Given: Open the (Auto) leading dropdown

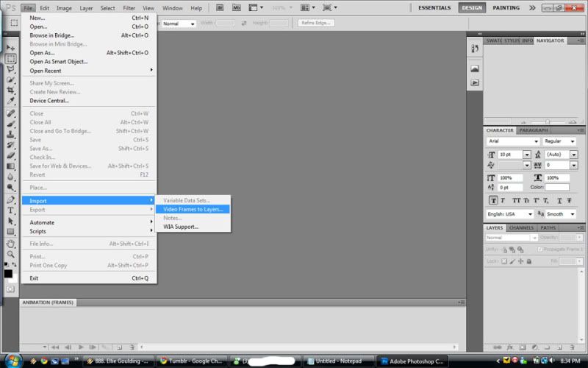Looking at the screenshot, I should click(574, 155).
